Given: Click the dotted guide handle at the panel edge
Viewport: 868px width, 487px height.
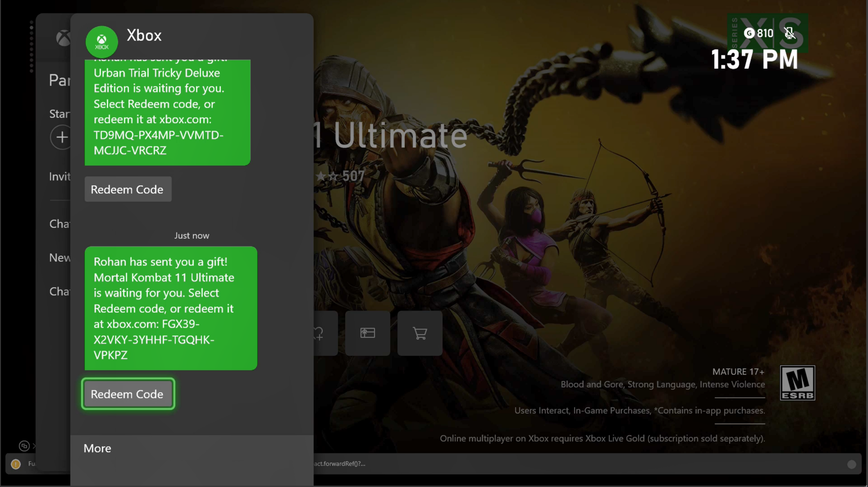Looking at the screenshot, I should (32, 46).
